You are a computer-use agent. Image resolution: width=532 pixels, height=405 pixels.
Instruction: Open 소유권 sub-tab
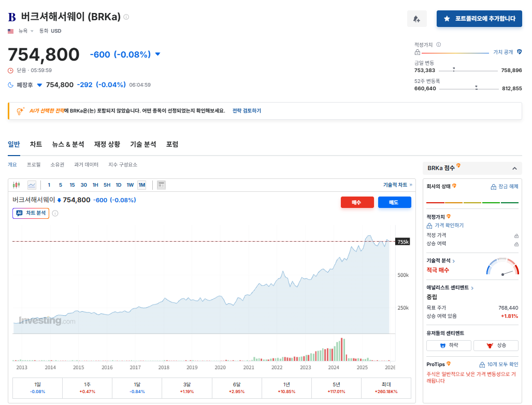57,164
